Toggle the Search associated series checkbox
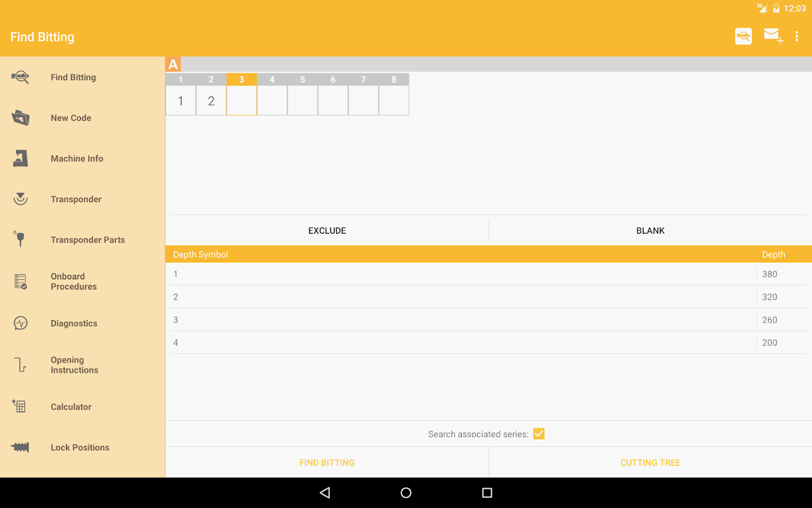The height and width of the screenshot is (508, 812). click(x=539, y=433)
